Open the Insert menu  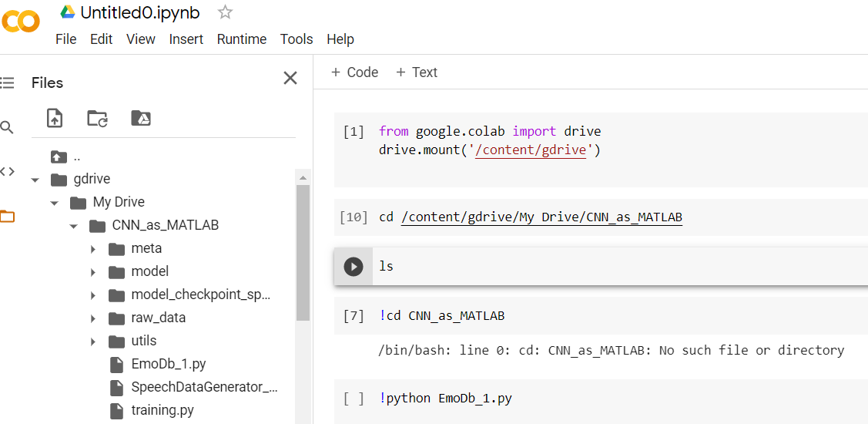click(x=186, y=39)
